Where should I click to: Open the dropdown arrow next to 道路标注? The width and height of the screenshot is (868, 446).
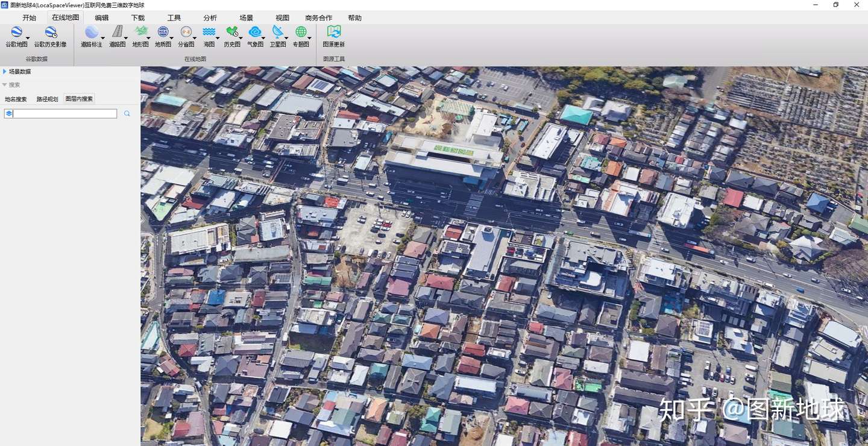coord(102,39)
